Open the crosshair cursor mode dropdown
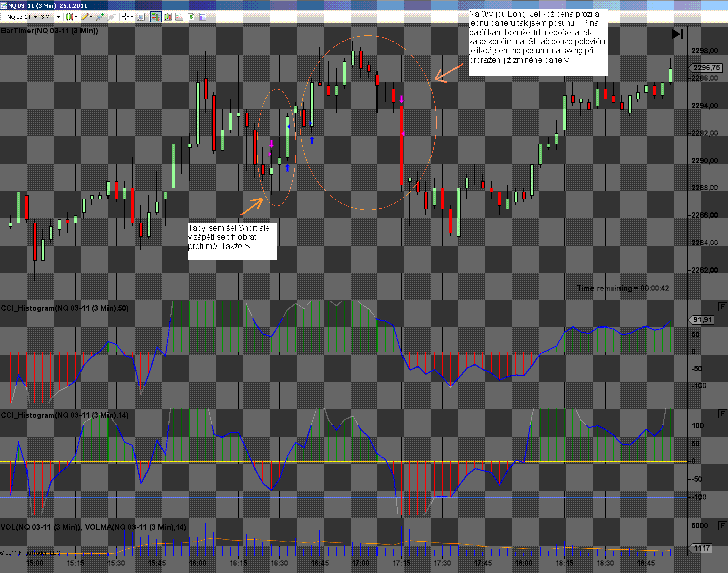Screen dimensions: 728x573 [x=127, y=17]
